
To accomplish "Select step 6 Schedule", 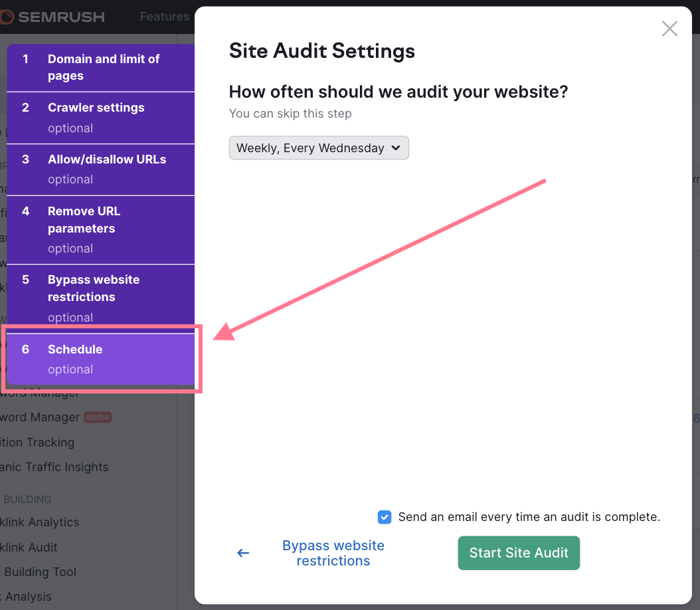I will [101, 359].
